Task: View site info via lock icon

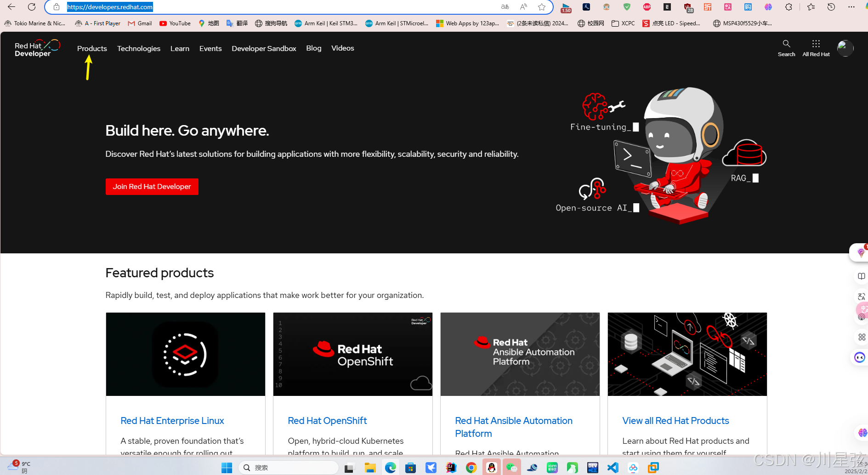Action: (56, 7)
